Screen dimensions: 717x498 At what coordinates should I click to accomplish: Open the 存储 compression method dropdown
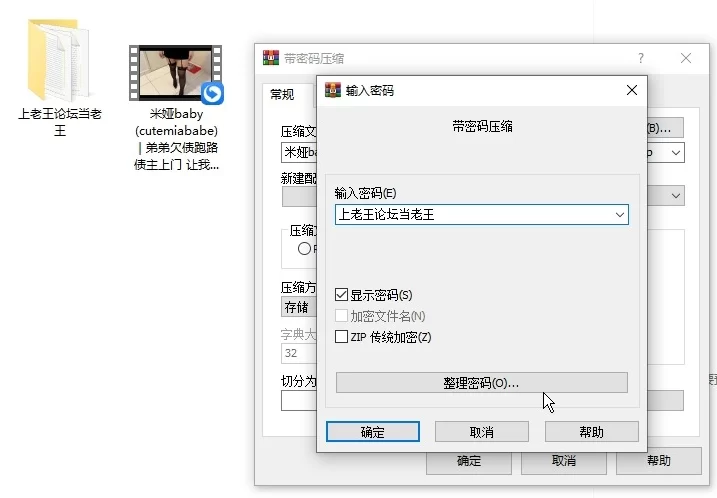(x=299, y=307)
